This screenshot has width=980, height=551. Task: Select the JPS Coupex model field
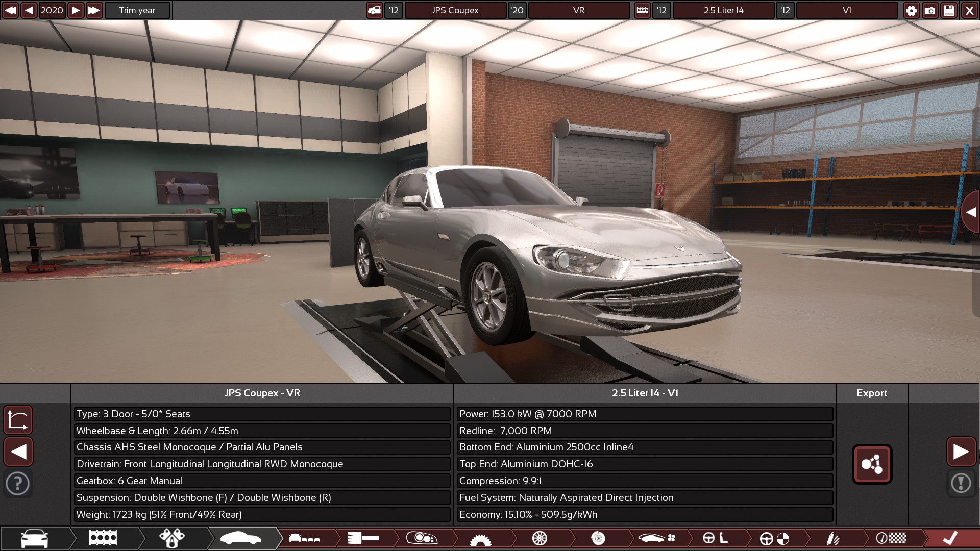coord(455,10)
